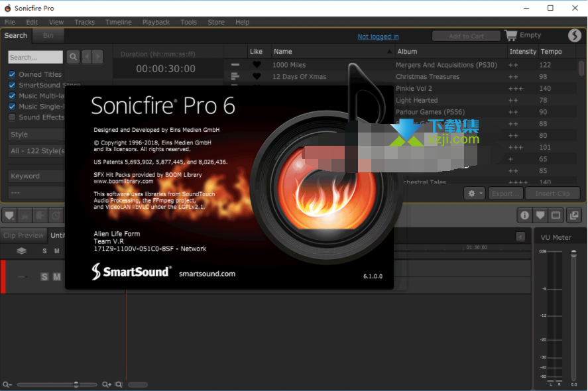Image resolution: width=588 pixels, height=391 pixels.
Task: Go to next search with right arrow
Action: point(98,57)
